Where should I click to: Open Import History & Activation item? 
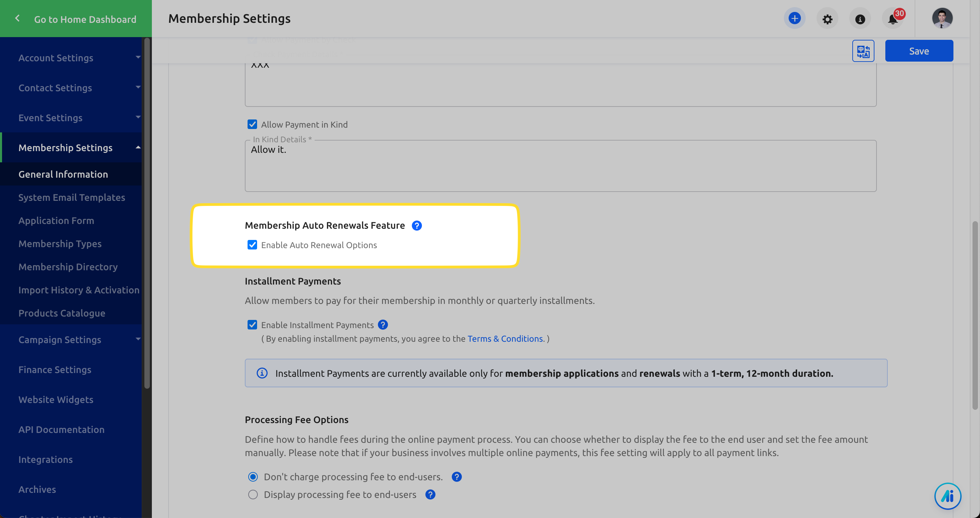(x=71, y=290)
